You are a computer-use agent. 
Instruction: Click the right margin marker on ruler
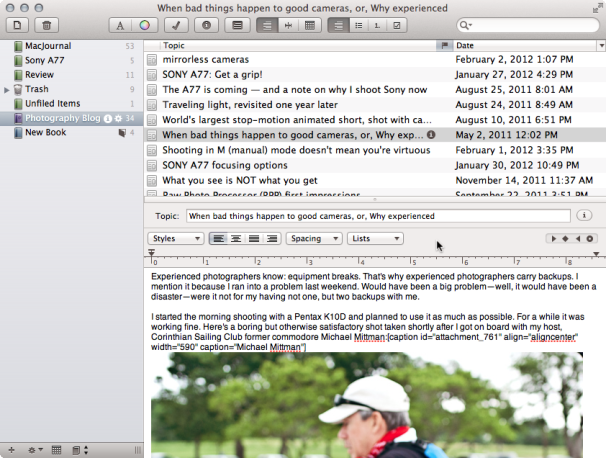pos(596,254)
